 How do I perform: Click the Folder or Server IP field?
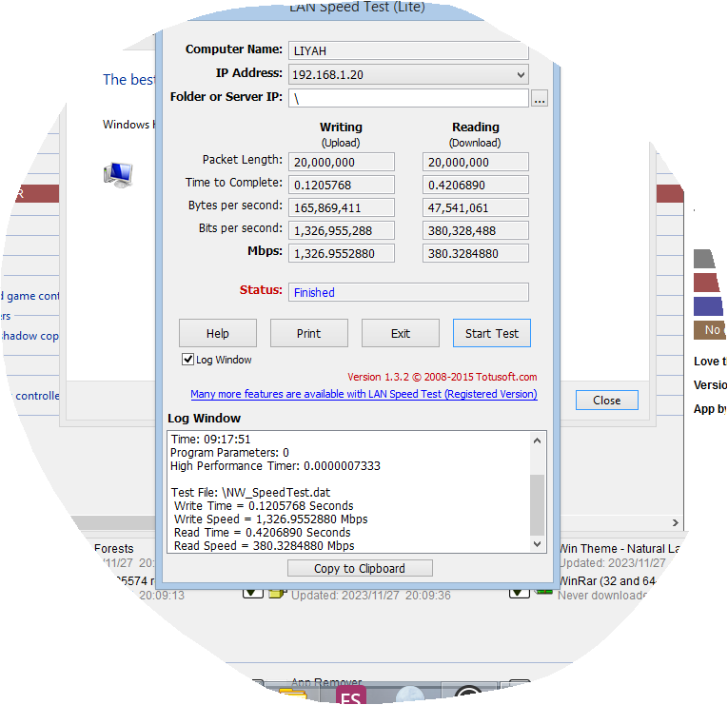tap(408, 98)
